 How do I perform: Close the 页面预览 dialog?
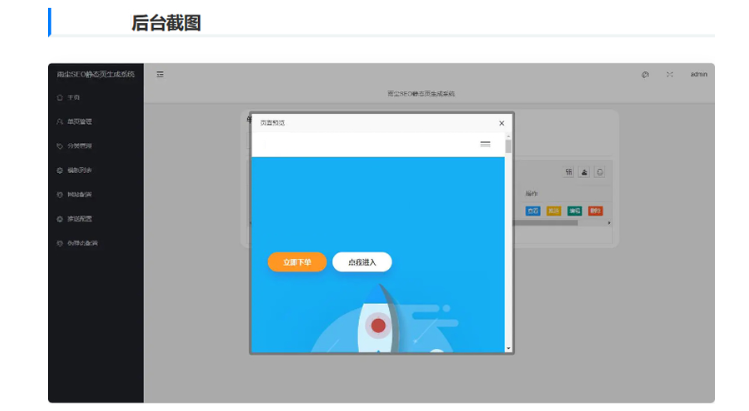502,123
